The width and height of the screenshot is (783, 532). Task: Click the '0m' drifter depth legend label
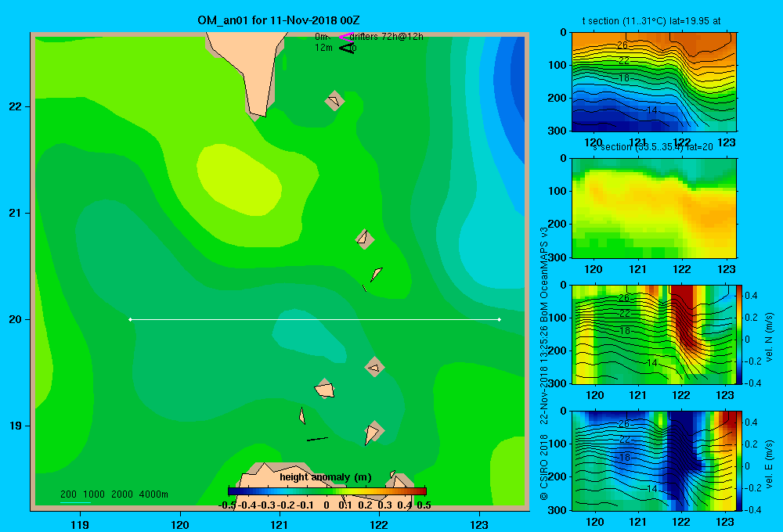[321, 37]
